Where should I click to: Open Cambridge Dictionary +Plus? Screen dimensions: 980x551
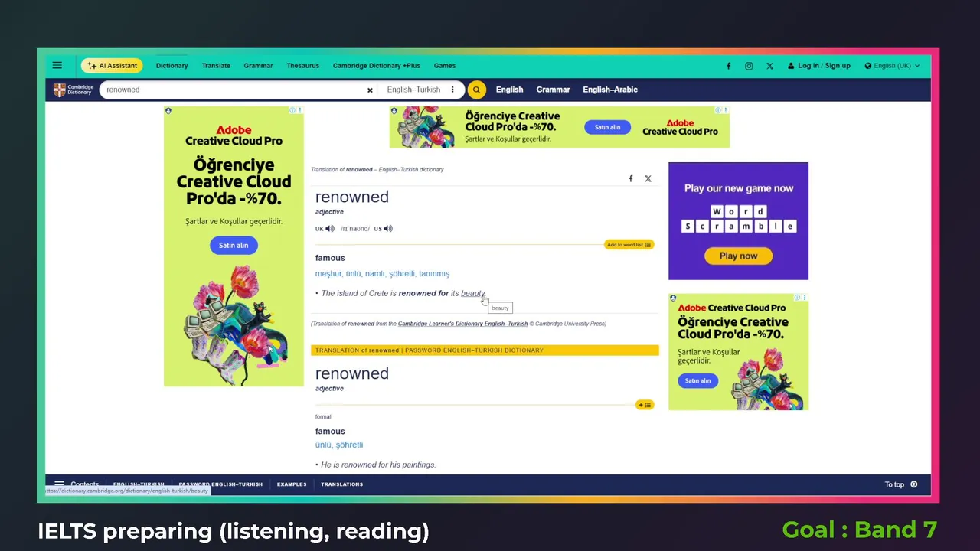(x=376, y=66)
